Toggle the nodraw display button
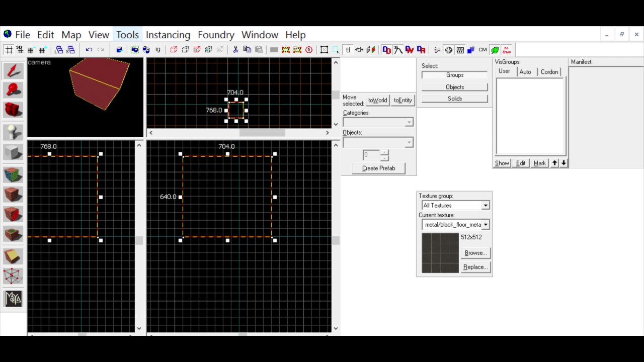 [507, 50]
